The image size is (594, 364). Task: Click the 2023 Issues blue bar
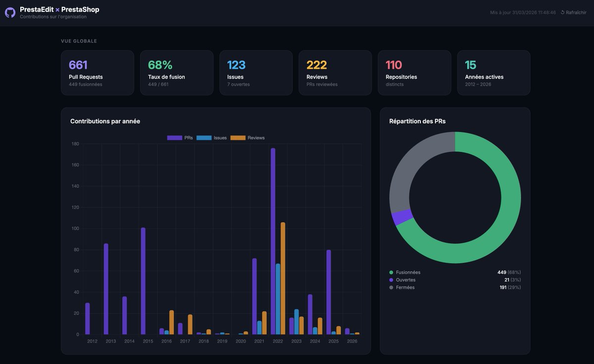click(x=297, y=322)
